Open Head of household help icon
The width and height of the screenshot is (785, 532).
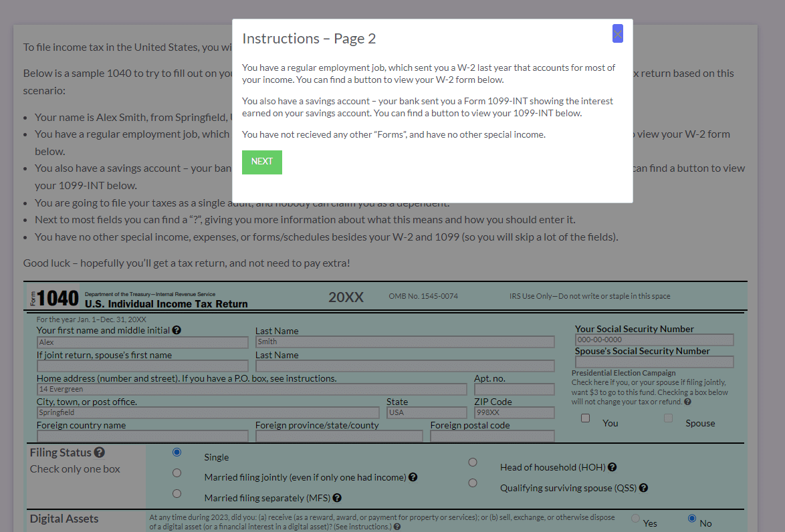tap(612, 467)
